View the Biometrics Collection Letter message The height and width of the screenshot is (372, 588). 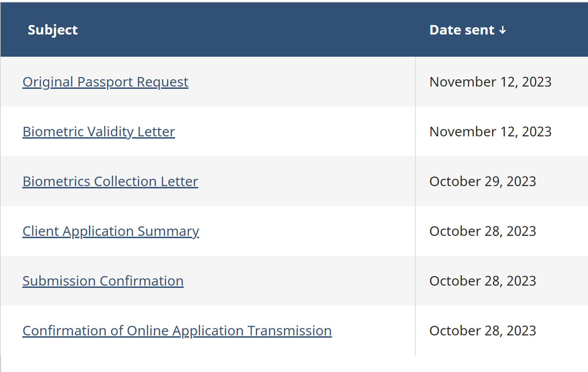pos(110,181)
